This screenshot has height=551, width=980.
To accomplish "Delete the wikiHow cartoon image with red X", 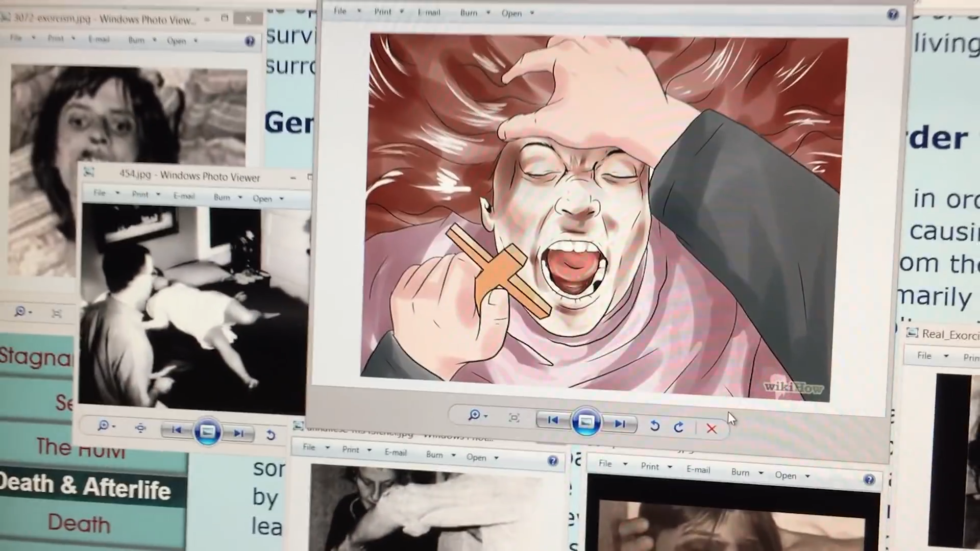I will click(712, 429).
